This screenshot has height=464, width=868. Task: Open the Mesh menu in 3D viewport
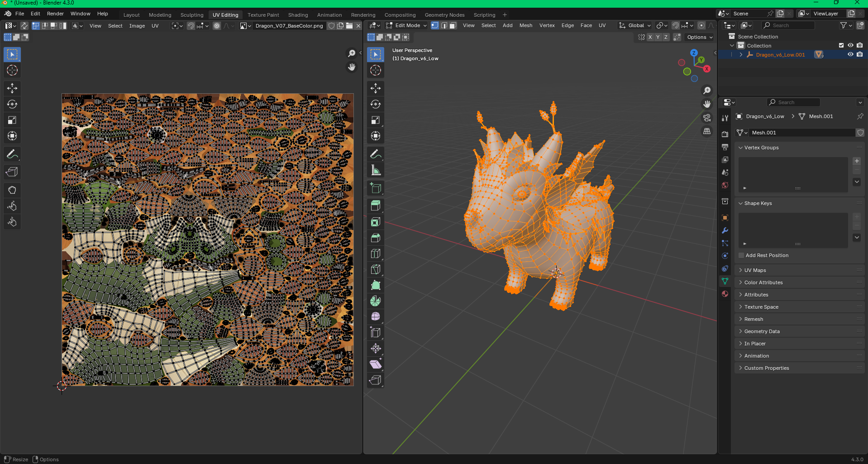pos(526,26)
